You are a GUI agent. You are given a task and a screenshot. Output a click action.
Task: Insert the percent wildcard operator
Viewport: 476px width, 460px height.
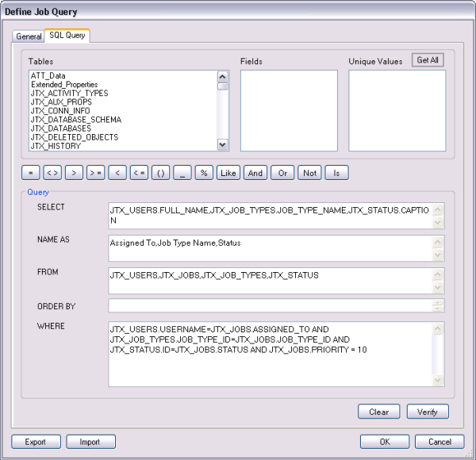(204, 173)
